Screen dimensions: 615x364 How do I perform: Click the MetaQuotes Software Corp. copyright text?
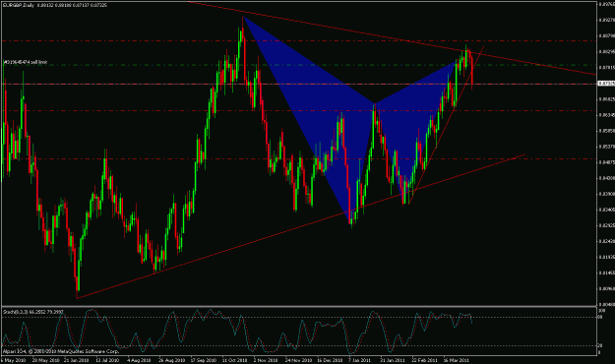point(61,351)
